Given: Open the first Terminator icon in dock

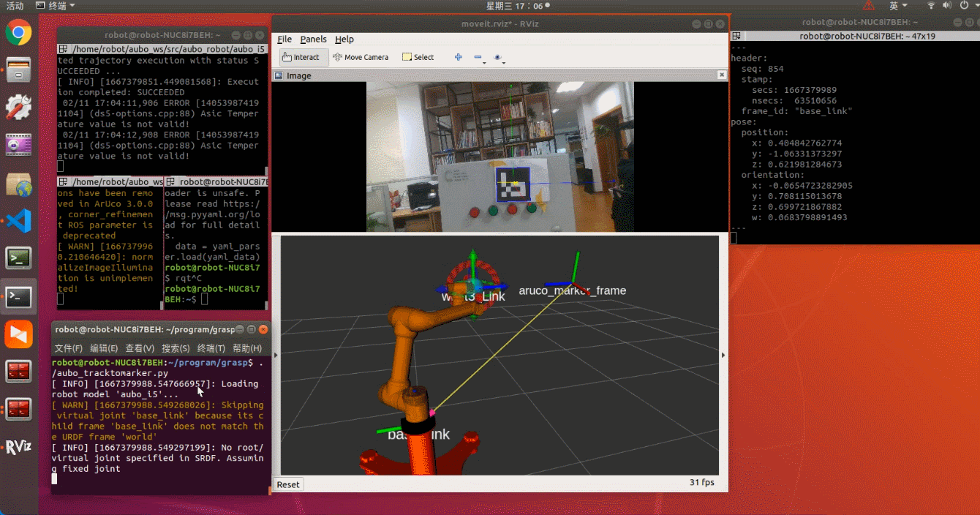Looking at the screenshot, I should point(18,372).
